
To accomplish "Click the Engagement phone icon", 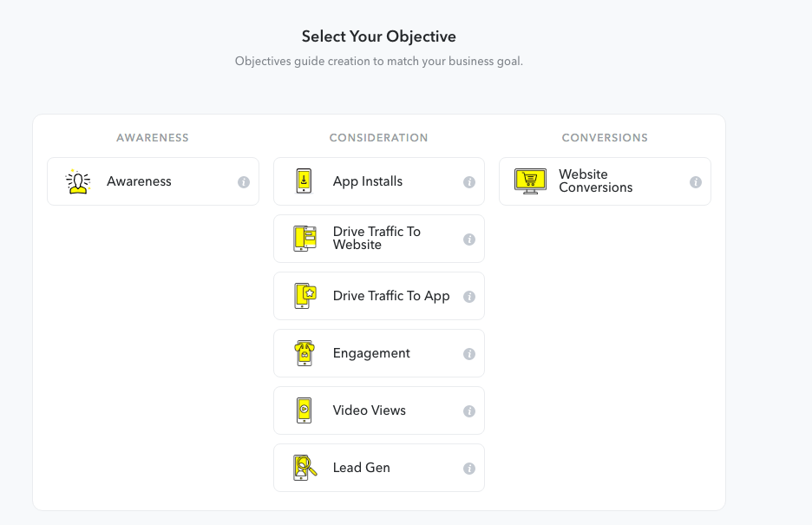I will pyautogui.click(x=304, y=353).
